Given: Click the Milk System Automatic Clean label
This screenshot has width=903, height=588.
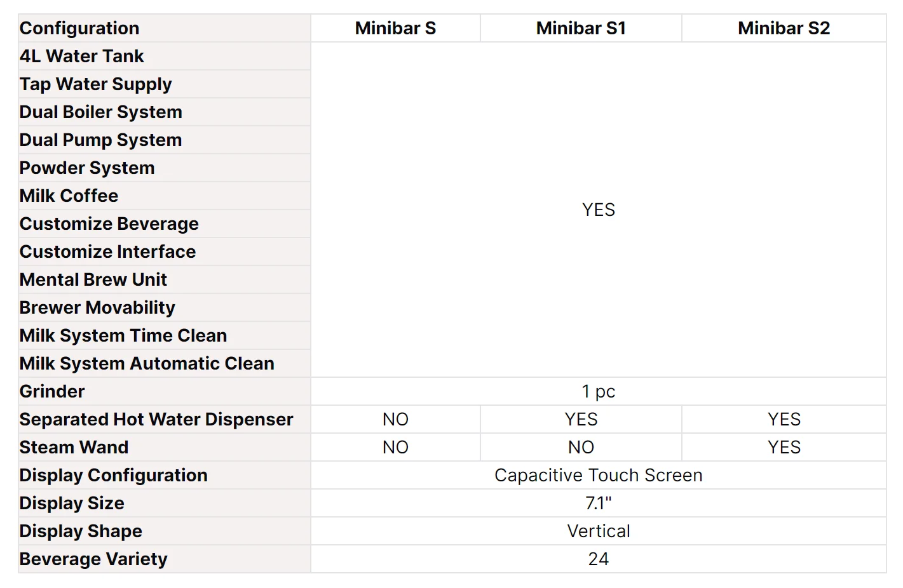Looking at the screenshot, I should click(x=147, y=364).
